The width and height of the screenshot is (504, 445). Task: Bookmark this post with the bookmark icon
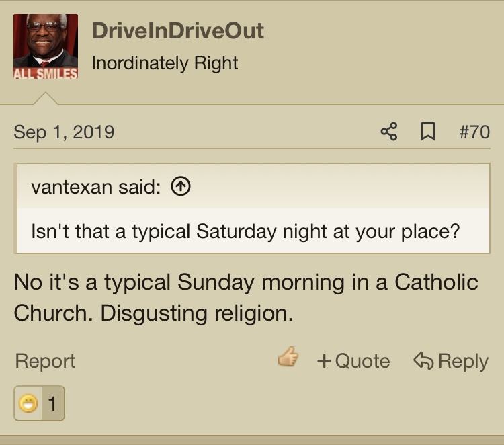(428, 132)
